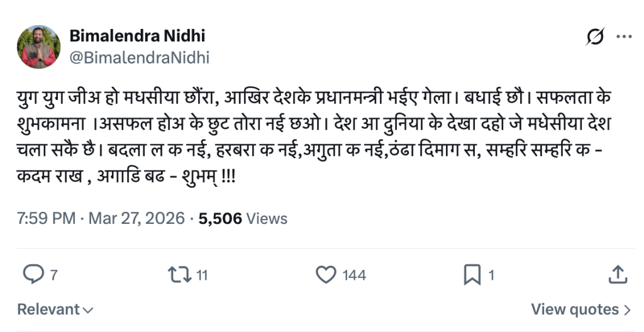This screenshot has height=332, width=644.
Task: Open the share icon menu
Action: click(x=618, y=274)
